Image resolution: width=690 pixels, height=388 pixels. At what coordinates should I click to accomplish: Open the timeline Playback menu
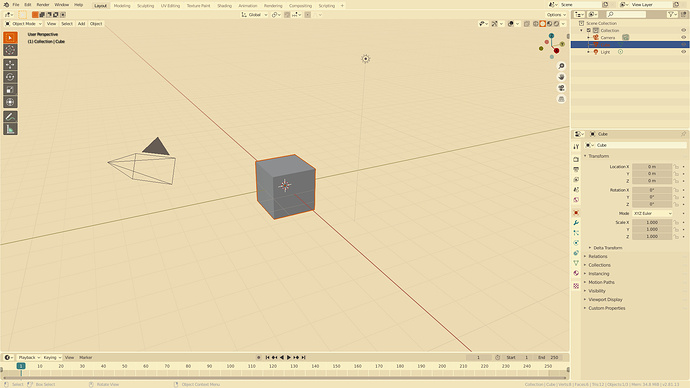pyautogui.click(x=29, y=358)
